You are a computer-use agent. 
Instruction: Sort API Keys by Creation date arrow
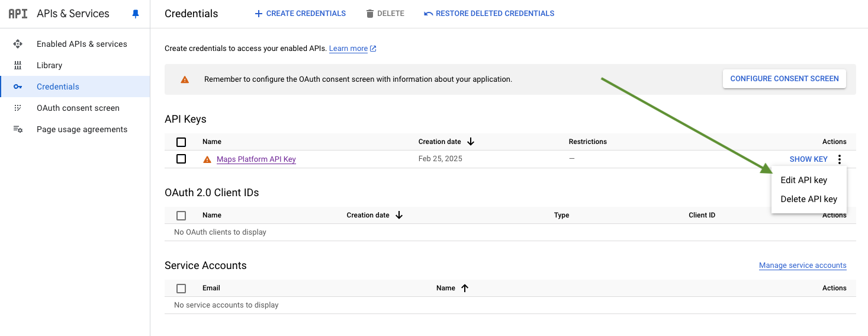click(x=471, y=142)
